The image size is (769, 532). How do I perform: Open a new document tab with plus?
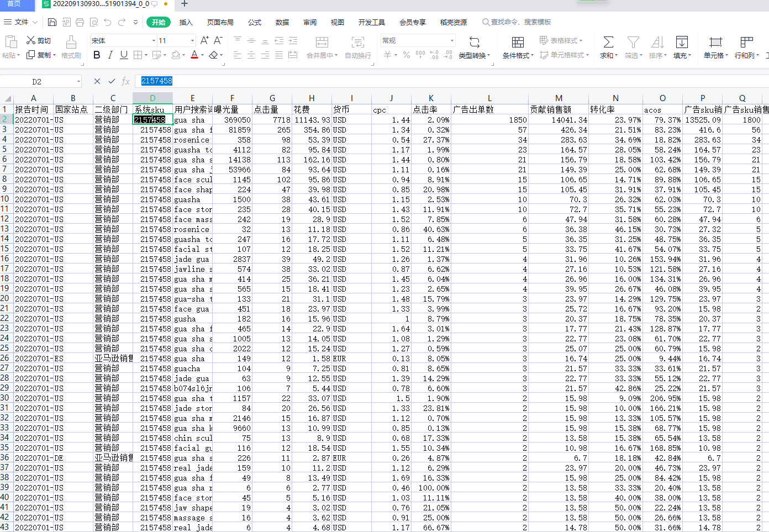tap(185, 4)
